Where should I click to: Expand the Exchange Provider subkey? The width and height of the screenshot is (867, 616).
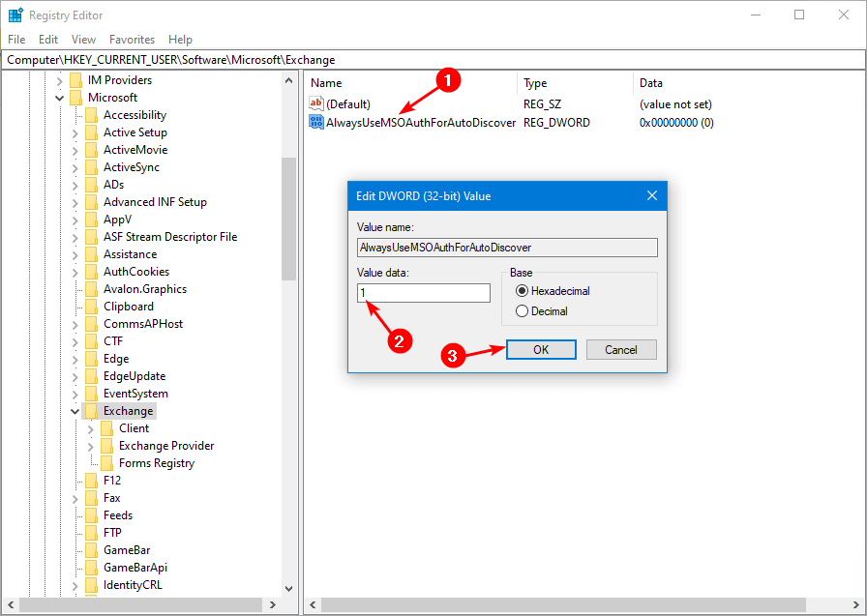(91, 447)
